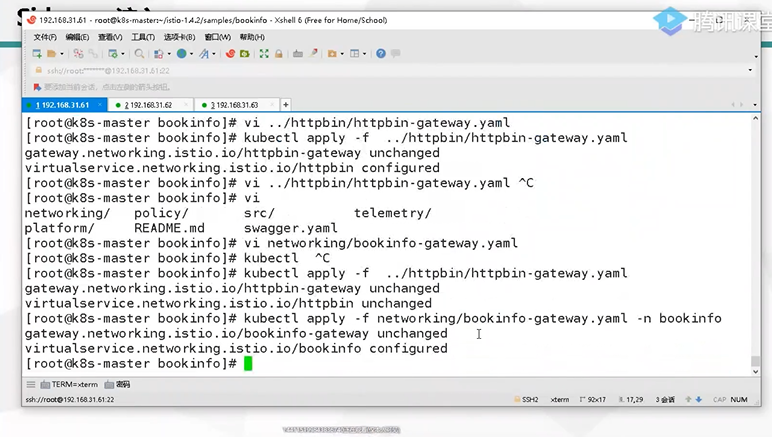Open the blue Help question-mark icon
This screenshot has width=772, height=437.
(381, 54)
